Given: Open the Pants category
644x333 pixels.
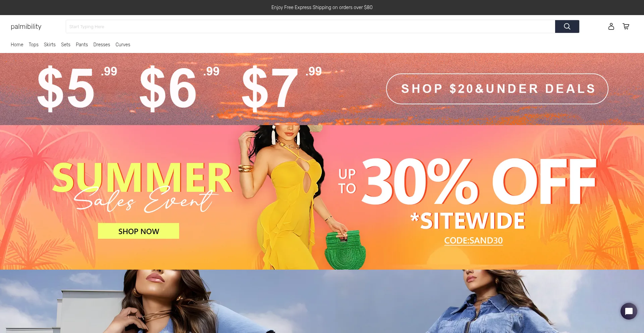Looking at the screenshot, I should [x=82, y=45].
